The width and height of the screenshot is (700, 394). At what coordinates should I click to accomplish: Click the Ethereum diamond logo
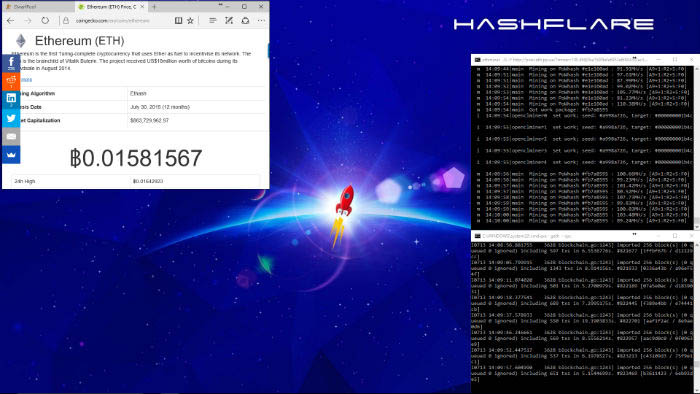pyautogui.click(x=21, y=41)
